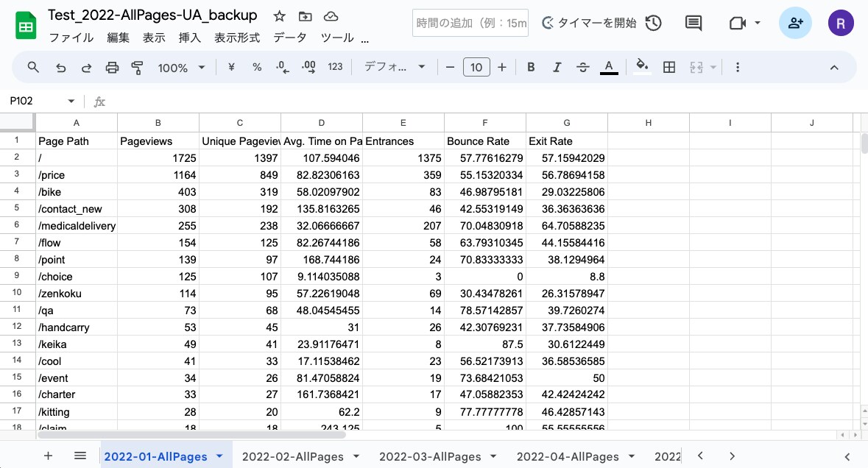This screenshot has width=868, height=468.
Task: Open the Google Sheets home icon
Action: [26, 26]
